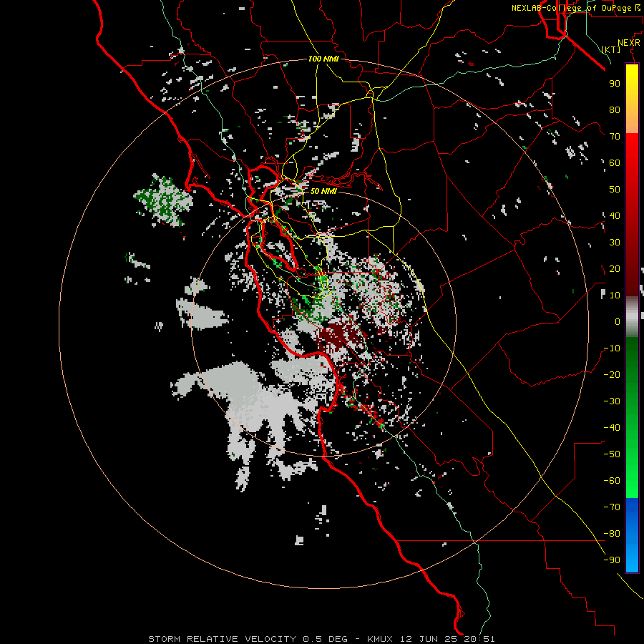Click the 50 NMI range ring label
This screenshot has width=644, height=644.
coord(323,191)
